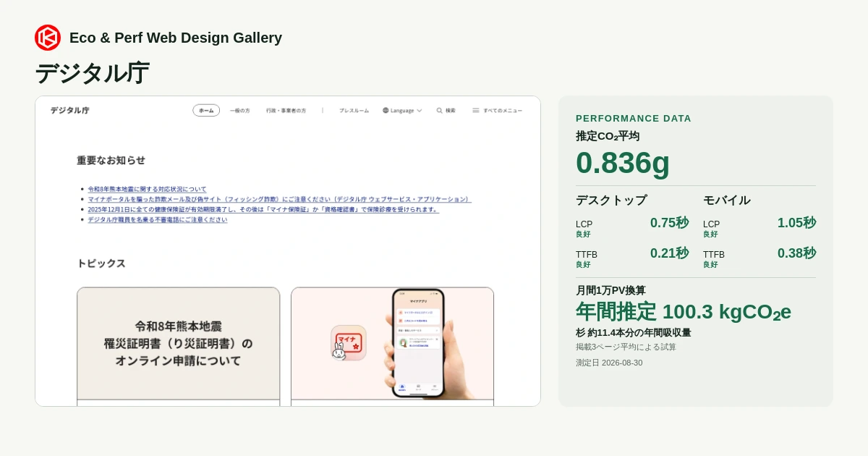Screen dimensions: 868x456
Task: Open the マイナポータル phishing warning link
Action: coord(280,199)
